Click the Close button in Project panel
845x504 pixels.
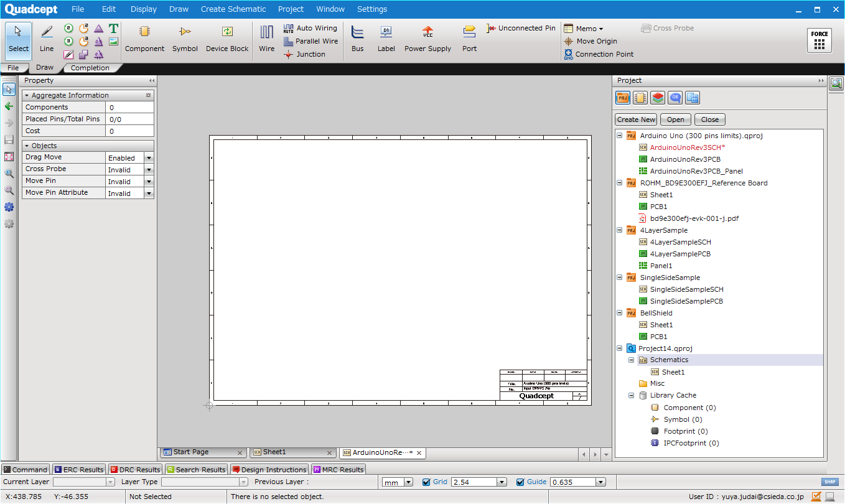pyautogui.click(x=710, y=119)
